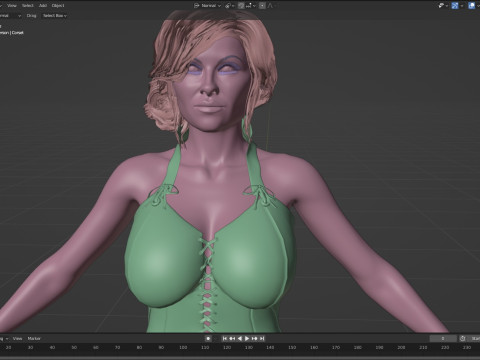Play the animation in reverse
The image size is (480, 360).
tap(239, 339)
